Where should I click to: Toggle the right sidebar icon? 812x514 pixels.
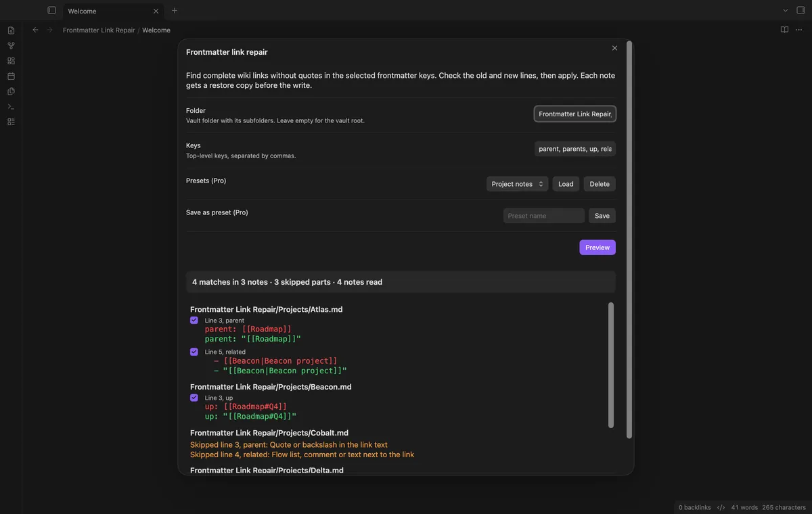click(x=801, y=10)
